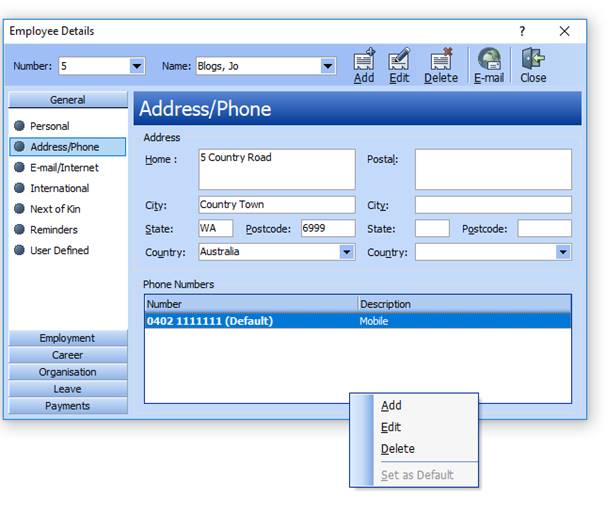Click the Add record toolbar icon
The width and height of the screenshot is (606, 514).
[x=364, y=66]
